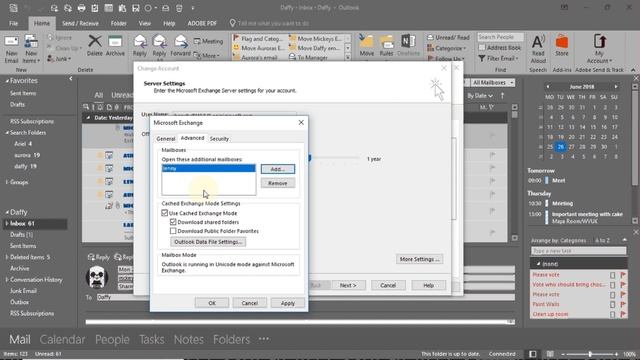This screenshot has height=360, width=640.
Task: Select the mailbox entry in additional mailboxes
Action: (209, 168)
